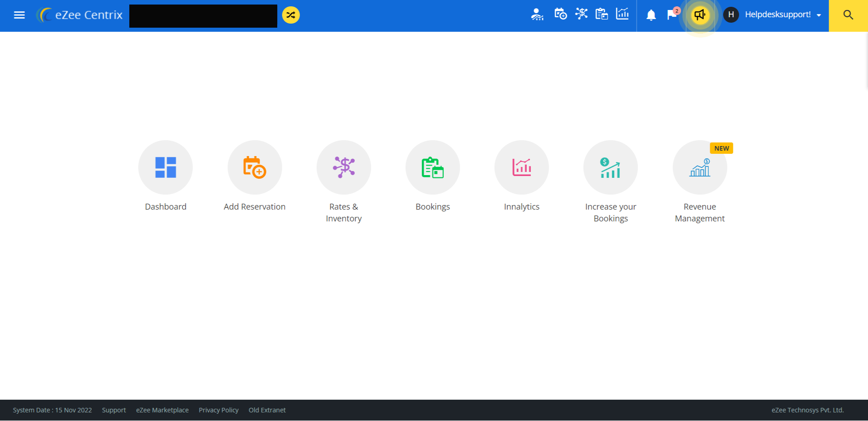The image size is (868, 421).
Task: Open search with the magnifier button
Action: (848, 15)
